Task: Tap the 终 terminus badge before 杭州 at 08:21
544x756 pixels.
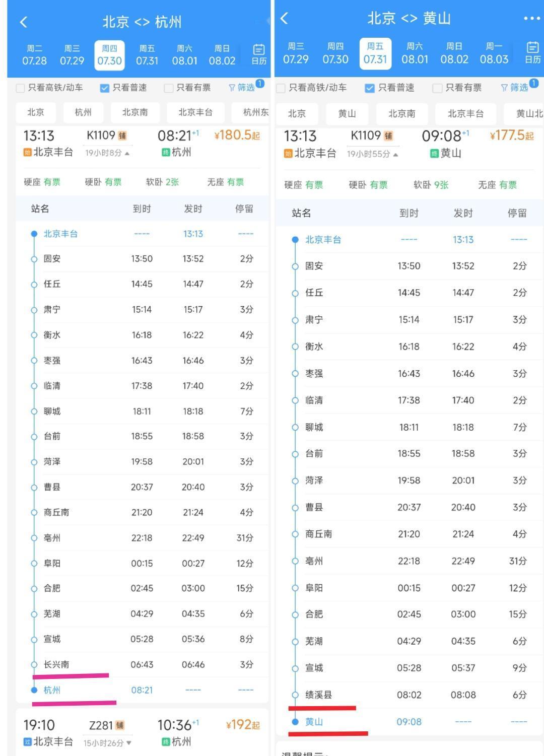Action: coord(165,152)
